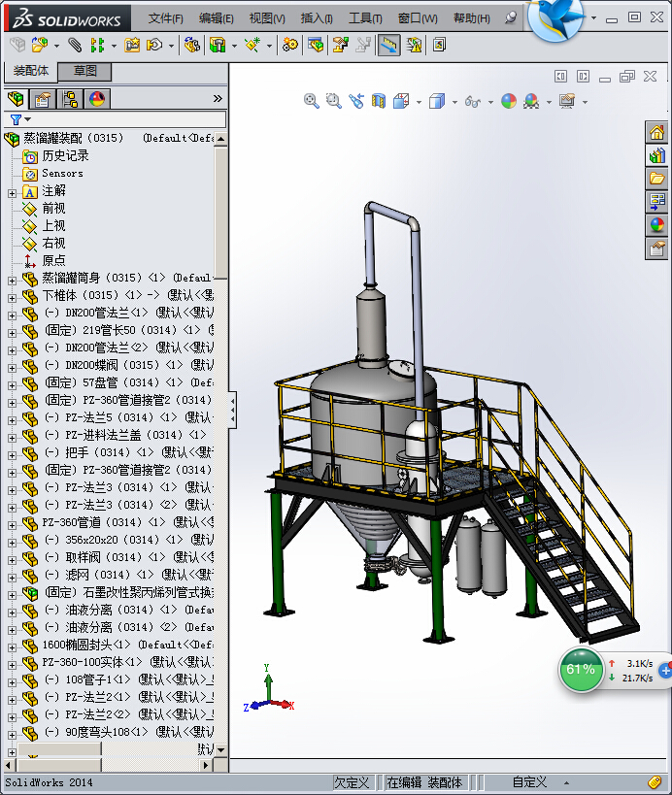Click the section view icon
The image size is (672, 795).
pos(379,101)
